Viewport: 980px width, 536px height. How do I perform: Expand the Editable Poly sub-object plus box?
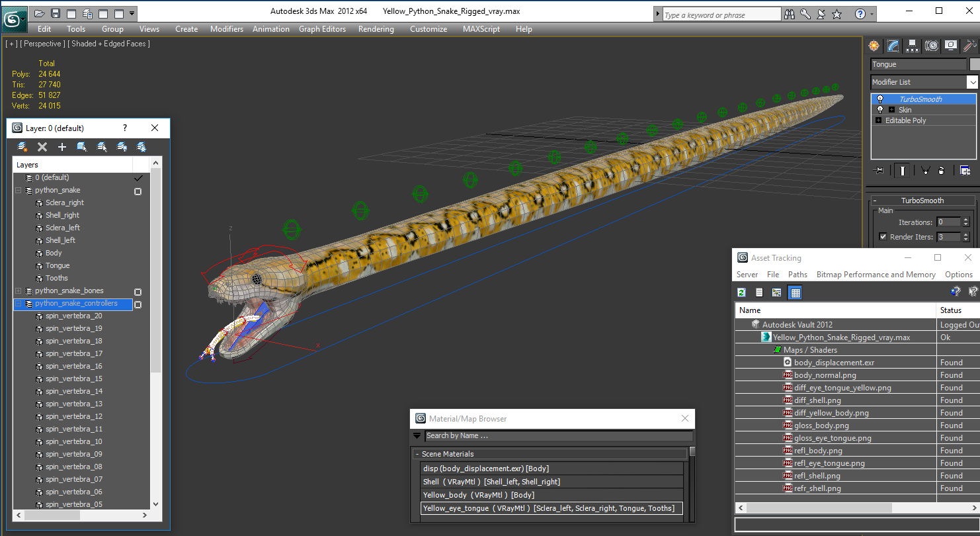click(x=878, y=120)
